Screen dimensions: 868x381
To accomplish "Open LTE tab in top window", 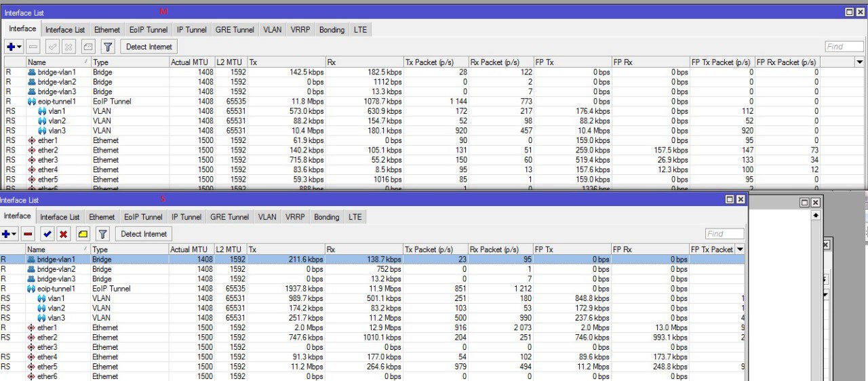I will [360, 30].
